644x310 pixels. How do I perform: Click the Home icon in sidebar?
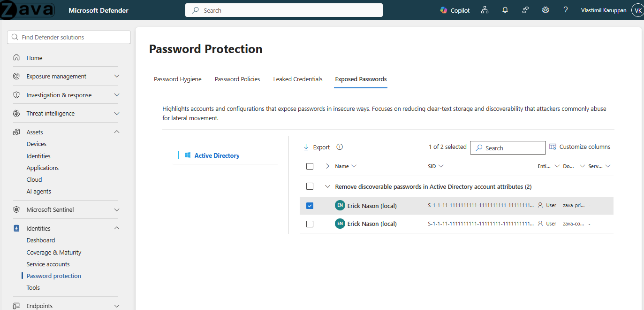16,58
